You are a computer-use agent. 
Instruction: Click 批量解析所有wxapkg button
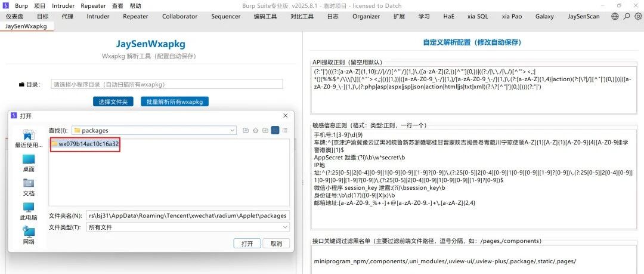175,101
